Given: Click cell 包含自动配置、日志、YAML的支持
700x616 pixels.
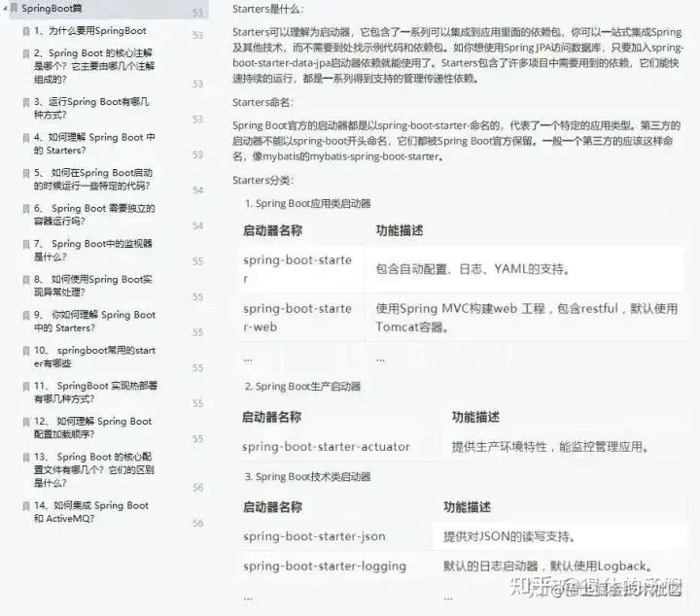Looking at the screenshot, I should [472, 269].
